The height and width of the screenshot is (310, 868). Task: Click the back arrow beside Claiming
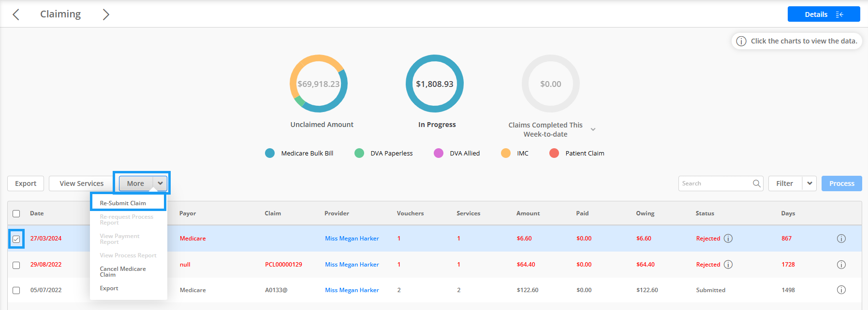point(16,14)
